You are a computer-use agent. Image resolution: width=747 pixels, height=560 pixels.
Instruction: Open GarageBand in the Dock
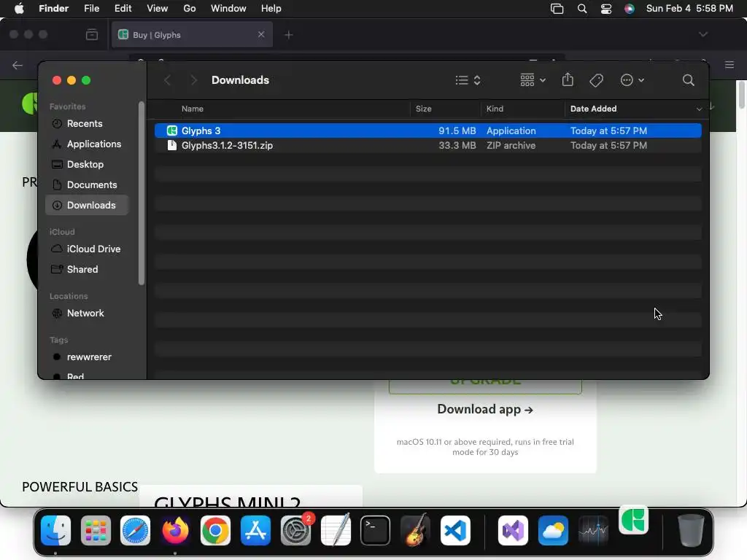[415, 531]
